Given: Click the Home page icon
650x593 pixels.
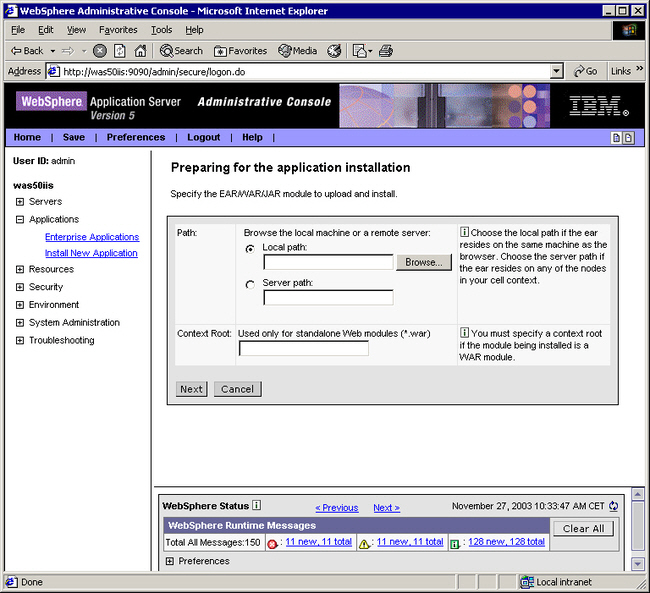Looking at the screenshot, I should [141, 51].
